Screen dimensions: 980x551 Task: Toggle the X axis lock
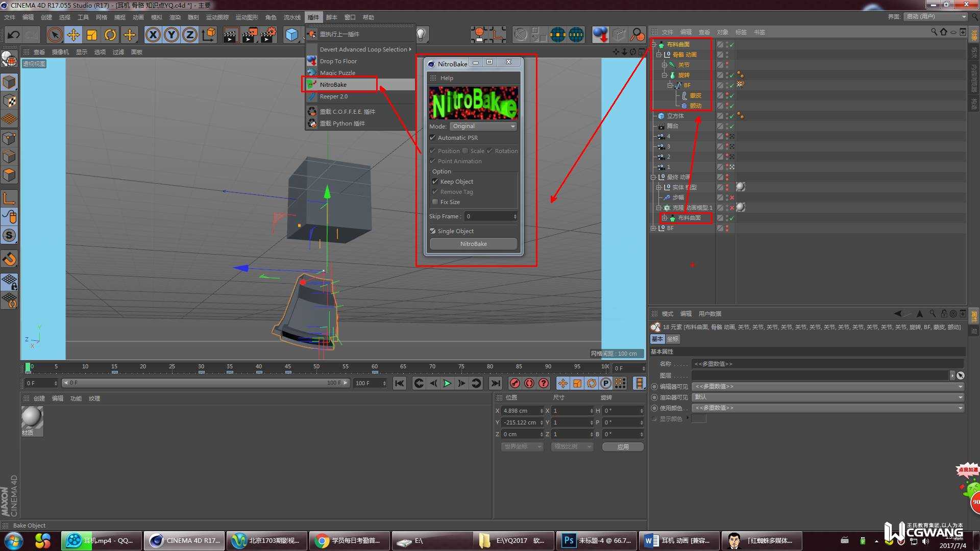153,35
